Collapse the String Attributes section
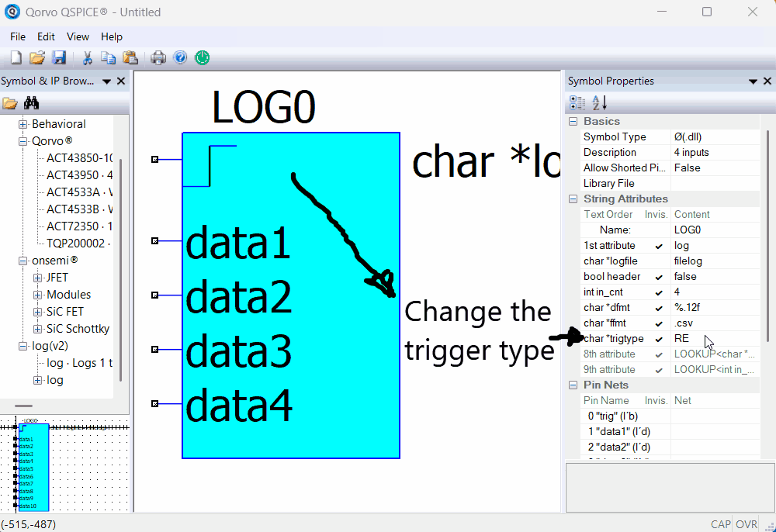The width and height of the screenshot is (776, 532). click(573, 199)
